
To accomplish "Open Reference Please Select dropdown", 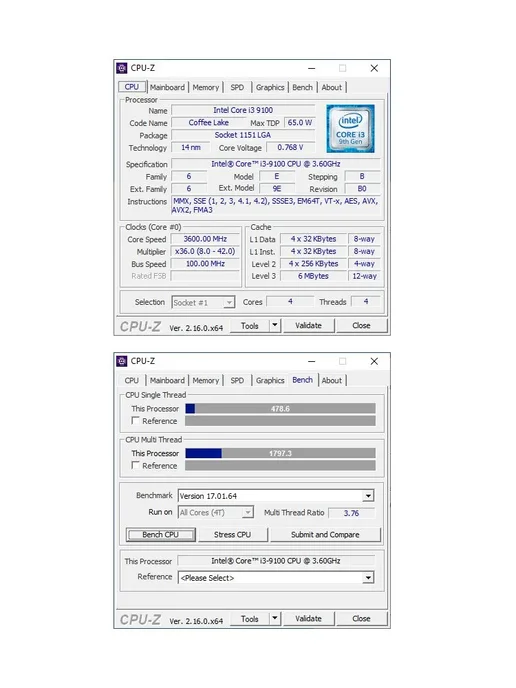I will pyautogui.click(x=276, y=578).
